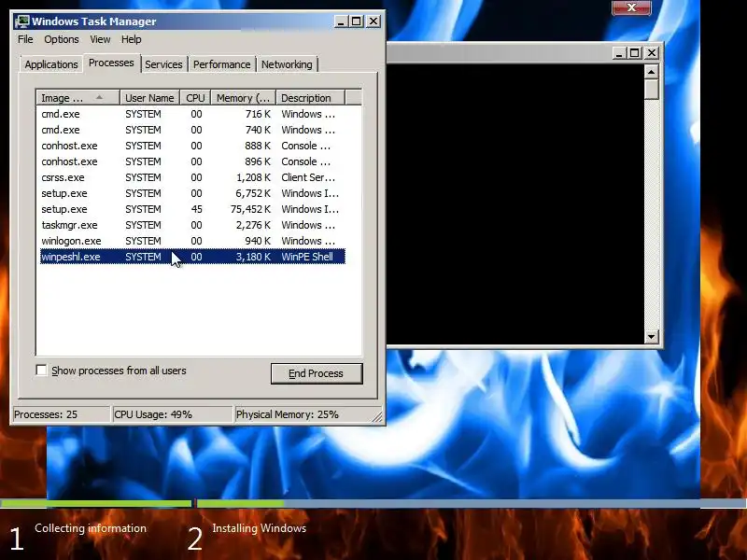Open the File menu
Image resolution: width=747 pixels, height=560 pixels.
coord(25,39)
